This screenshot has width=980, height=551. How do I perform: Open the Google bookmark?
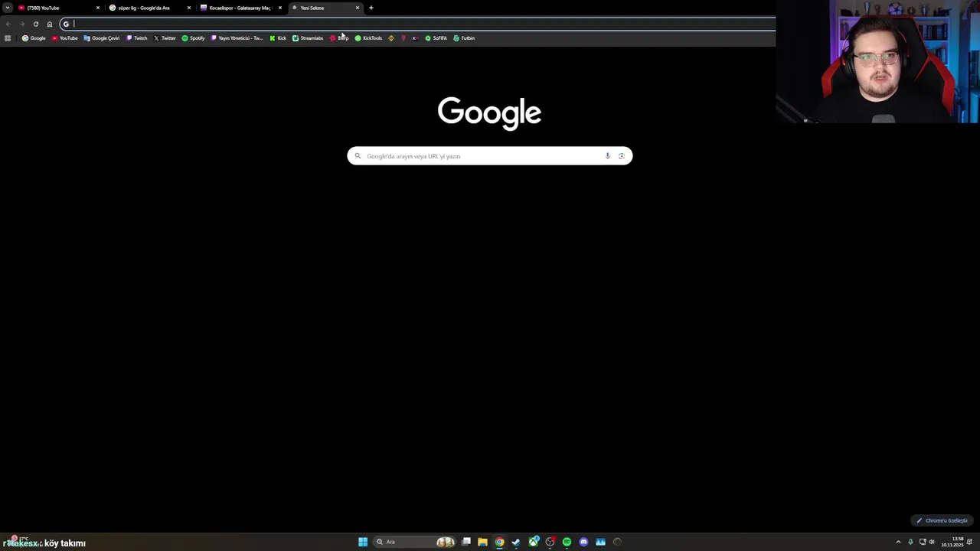(34, 38)
